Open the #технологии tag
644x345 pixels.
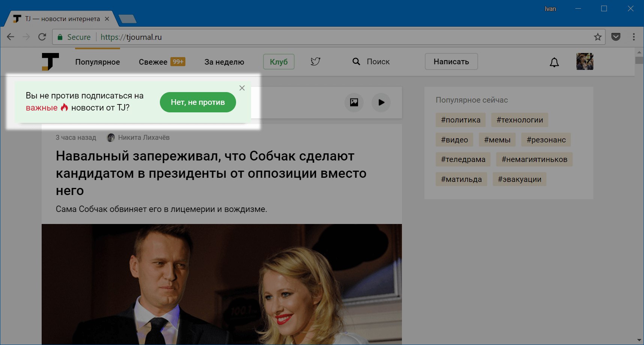pos(520,120)
